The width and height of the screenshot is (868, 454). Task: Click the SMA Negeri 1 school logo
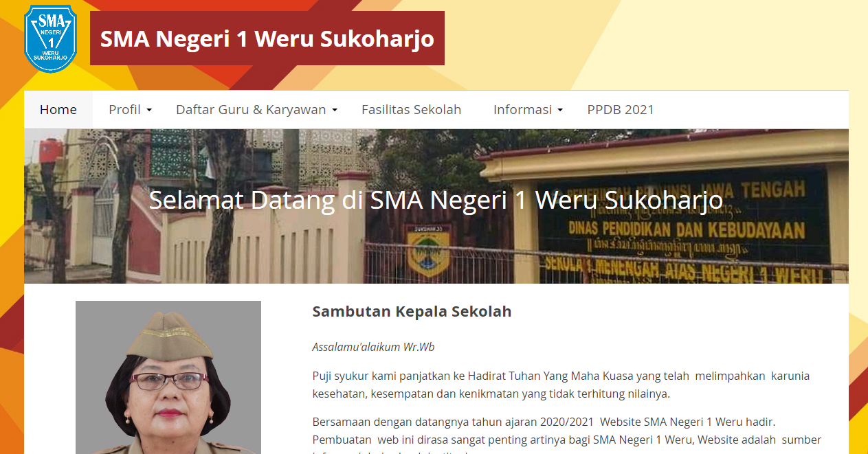click(50, 38)
